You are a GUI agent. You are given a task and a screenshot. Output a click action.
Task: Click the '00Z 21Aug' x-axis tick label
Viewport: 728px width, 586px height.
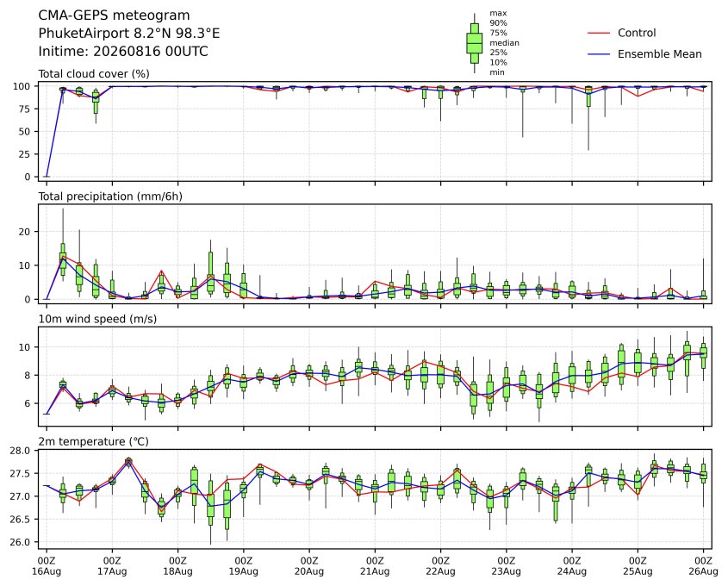pyautogui.click(x=375, y=566)
